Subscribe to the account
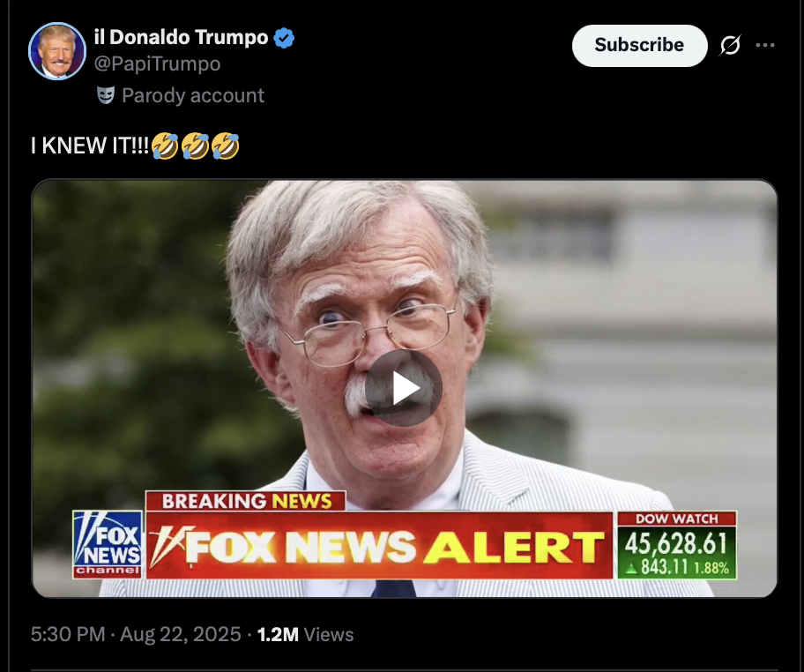 point(639,45)
